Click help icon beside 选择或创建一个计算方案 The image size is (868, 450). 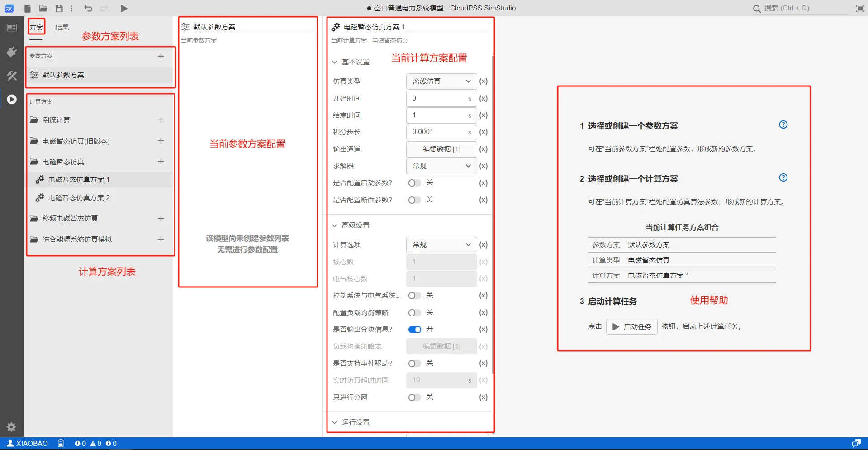click(783, 177)
